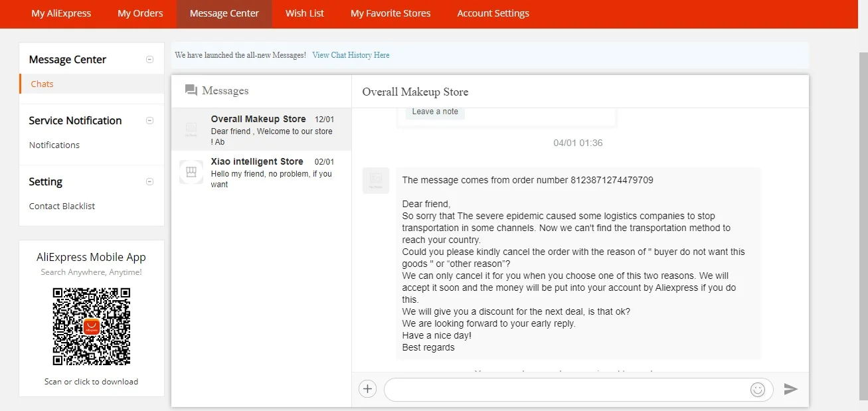
Task: Click order number 8123871274479709 text
Action: 612,180
